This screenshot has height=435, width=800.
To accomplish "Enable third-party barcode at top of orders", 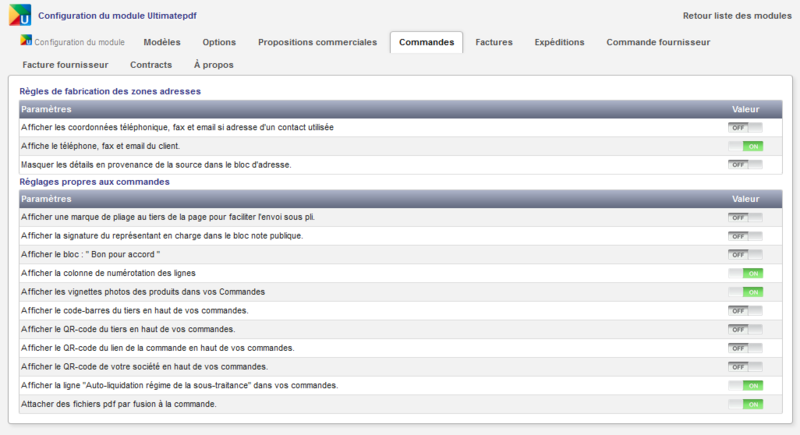I will click(745, 310).
